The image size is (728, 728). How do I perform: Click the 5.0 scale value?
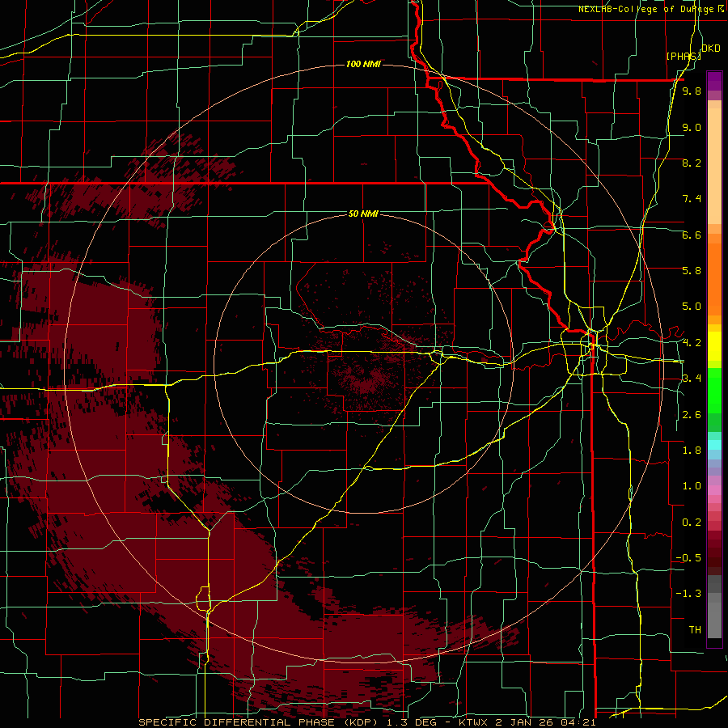[692, 307]
